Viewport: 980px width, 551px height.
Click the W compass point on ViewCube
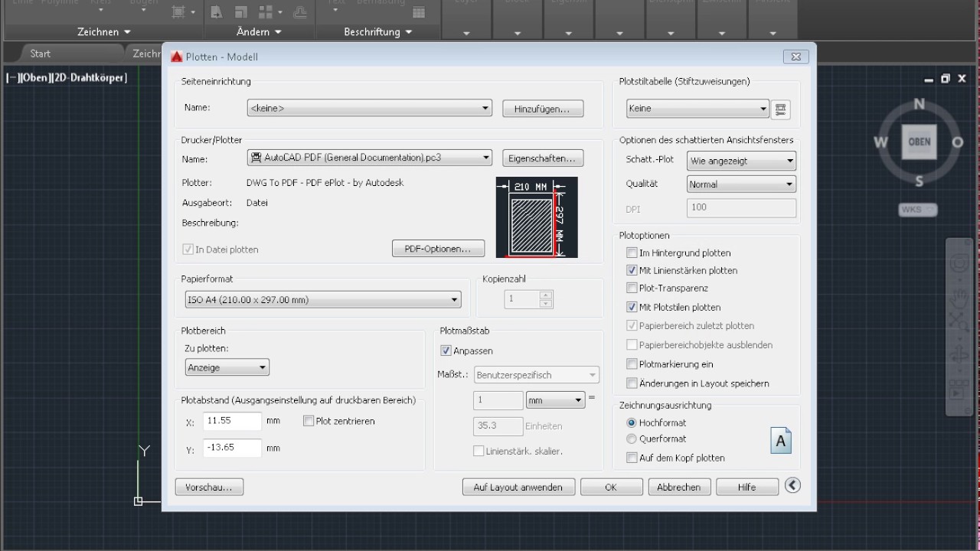point(881,142)
